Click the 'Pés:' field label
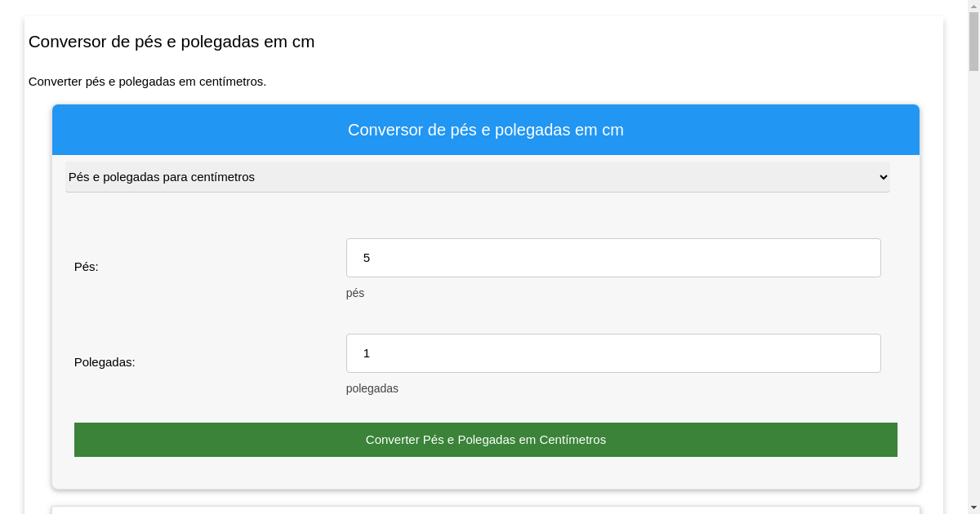This screenshot has height=514, width=980. (x=86, y=267)
